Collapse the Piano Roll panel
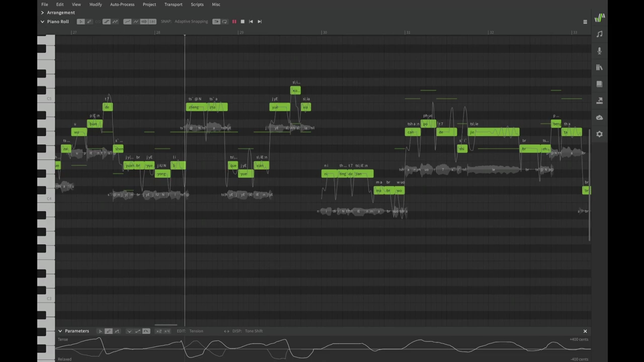This screenshot has width=644, height=362. click(x=42, y=22)
